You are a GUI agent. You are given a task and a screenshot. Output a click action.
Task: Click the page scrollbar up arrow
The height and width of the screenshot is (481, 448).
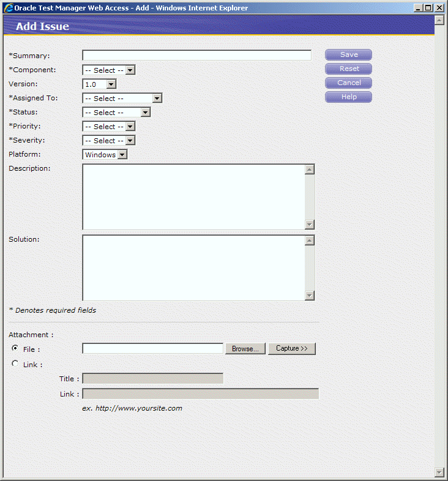point(439,20)
